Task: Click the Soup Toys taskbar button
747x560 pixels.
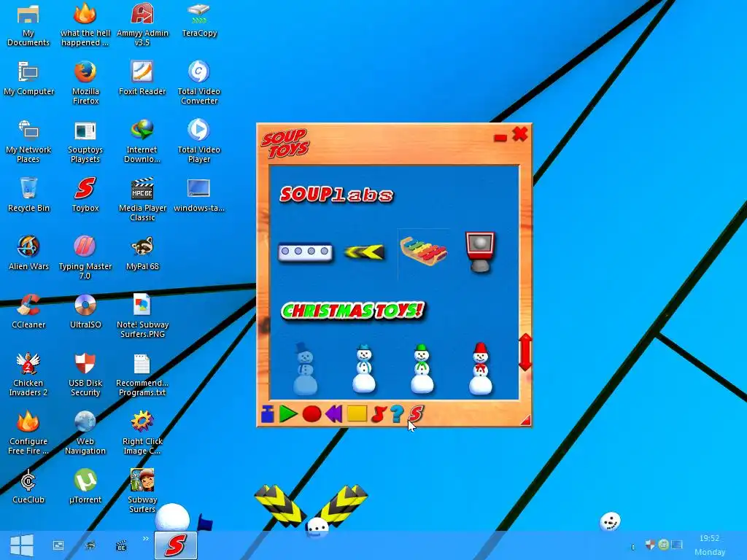Action: point(175,545)
